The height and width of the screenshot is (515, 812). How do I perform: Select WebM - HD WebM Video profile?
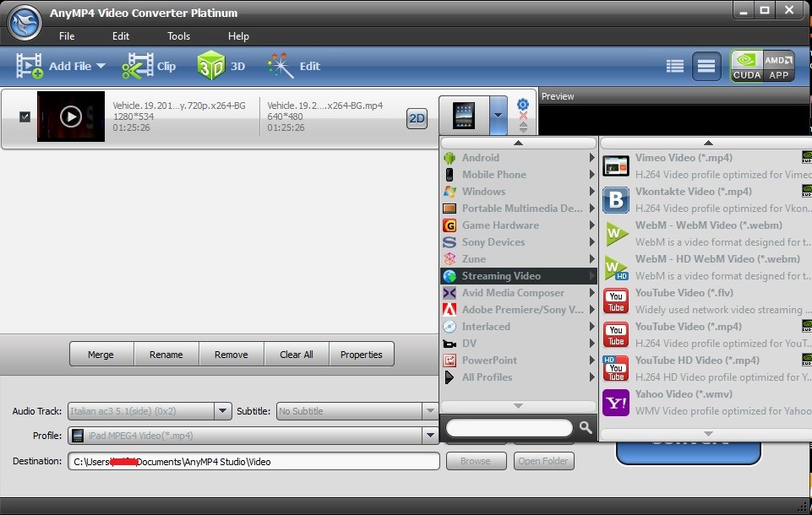point(706,267)
